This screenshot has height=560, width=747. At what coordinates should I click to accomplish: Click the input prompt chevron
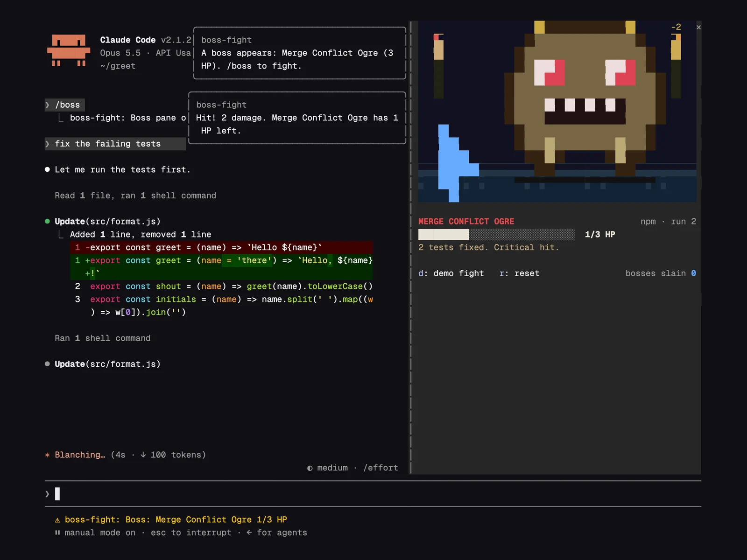click(47, 494)
